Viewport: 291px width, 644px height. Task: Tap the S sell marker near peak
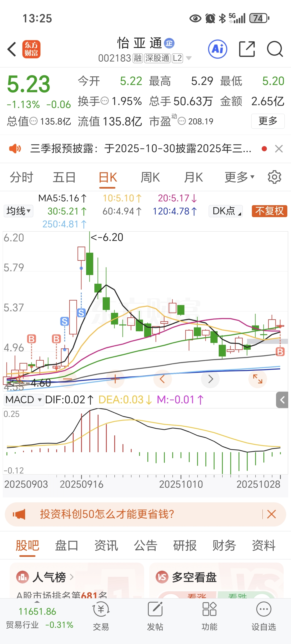point(81,313)
